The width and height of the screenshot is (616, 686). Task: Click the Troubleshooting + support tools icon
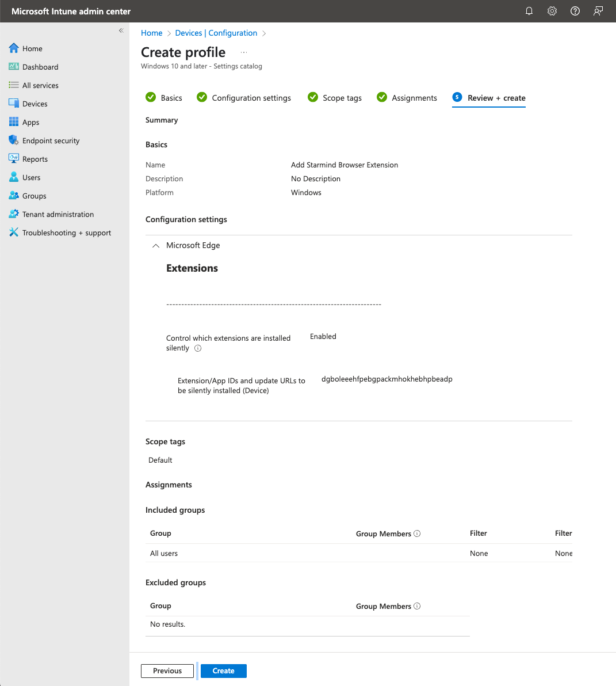(x=14, y=233)
